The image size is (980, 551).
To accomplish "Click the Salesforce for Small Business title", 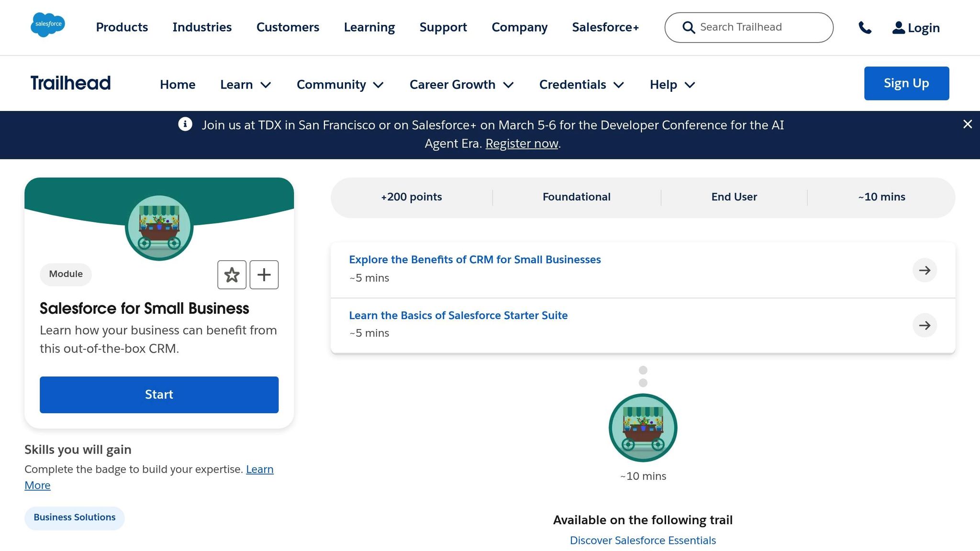I will [145, 309].
